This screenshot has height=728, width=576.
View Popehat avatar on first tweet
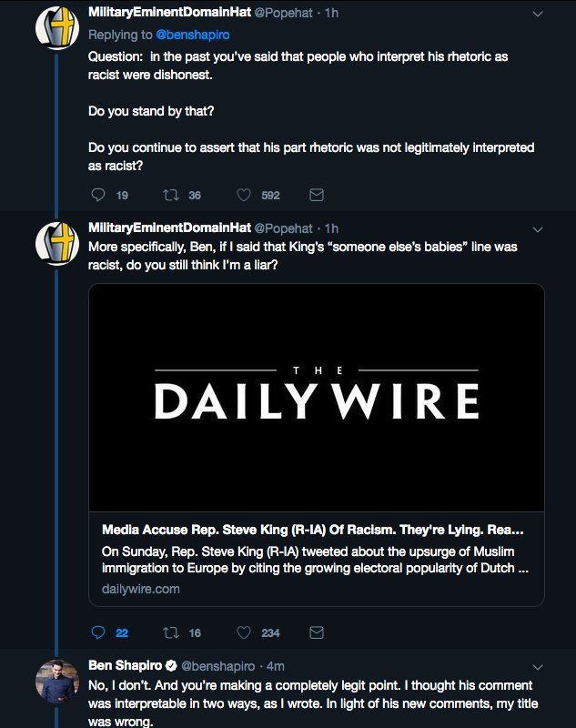[57, 28]
